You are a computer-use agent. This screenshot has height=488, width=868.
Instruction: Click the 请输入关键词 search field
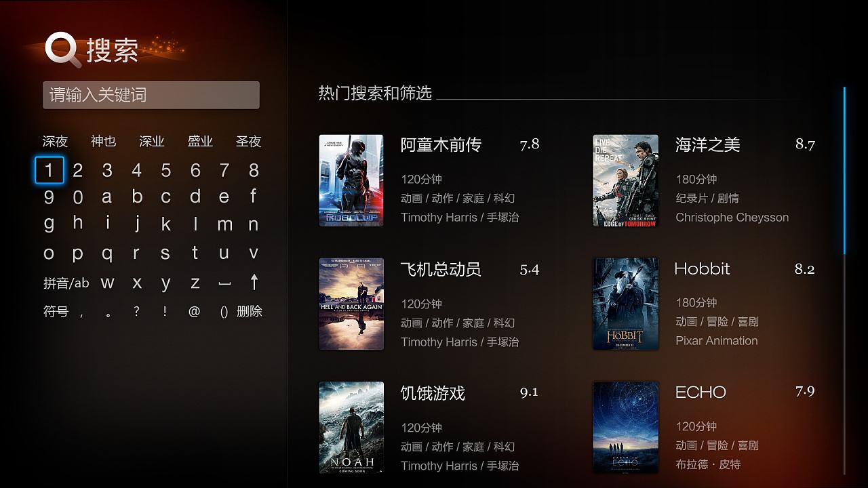click(x=151, y=95)
